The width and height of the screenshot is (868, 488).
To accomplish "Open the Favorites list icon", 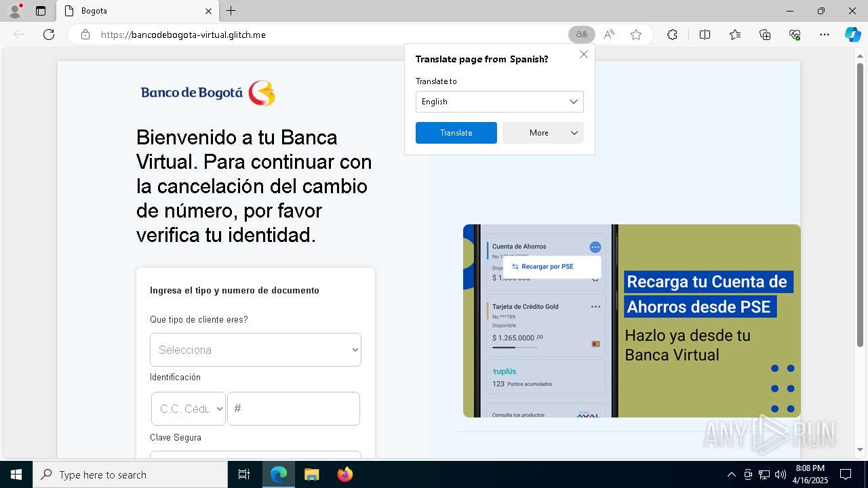I will tap(735, 35).
